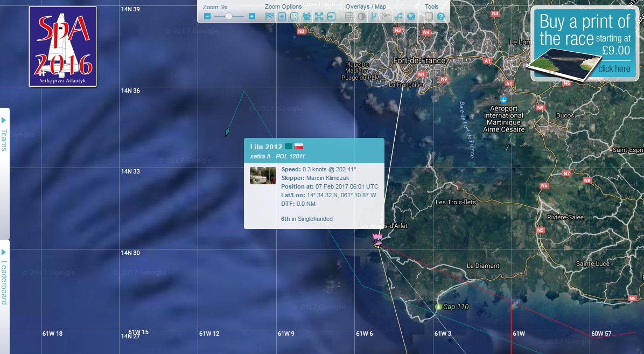Viewport: 644px width, 354px height.
Task: Click the Le Diamant map label
Action: (x=483, y=266)
